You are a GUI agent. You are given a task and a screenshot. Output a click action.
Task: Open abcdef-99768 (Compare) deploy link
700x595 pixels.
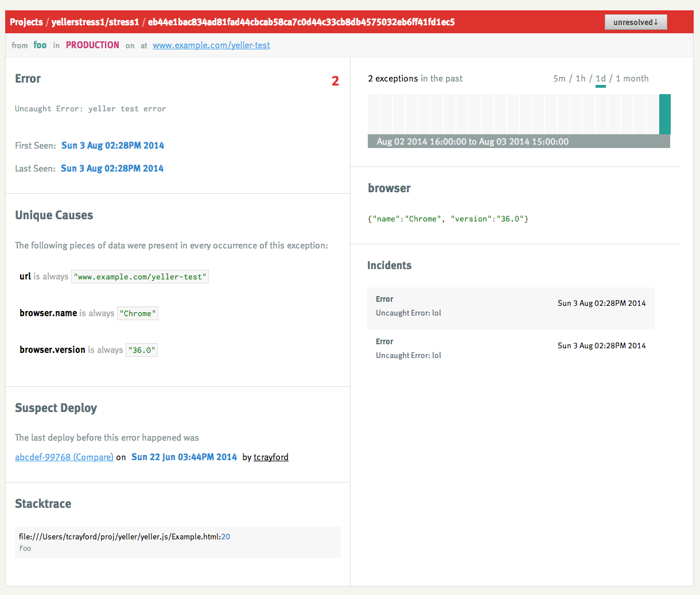tap(64, 457)
